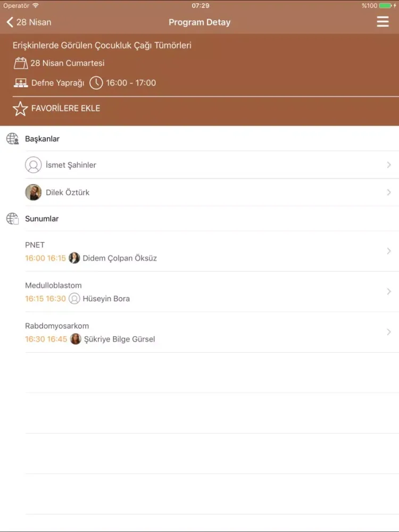Tap Defne Yaprağı hall name
Screen dimensions: 399x532
pyautogui.click(x=57, y=83)
